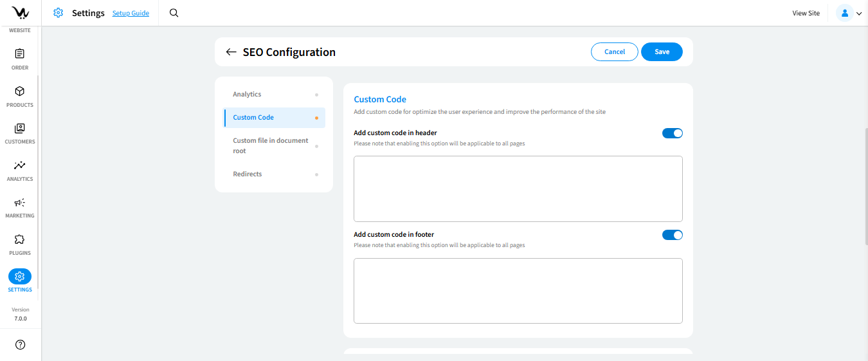
Task: Open the Analytics chart icon
Action: (19, 165)
